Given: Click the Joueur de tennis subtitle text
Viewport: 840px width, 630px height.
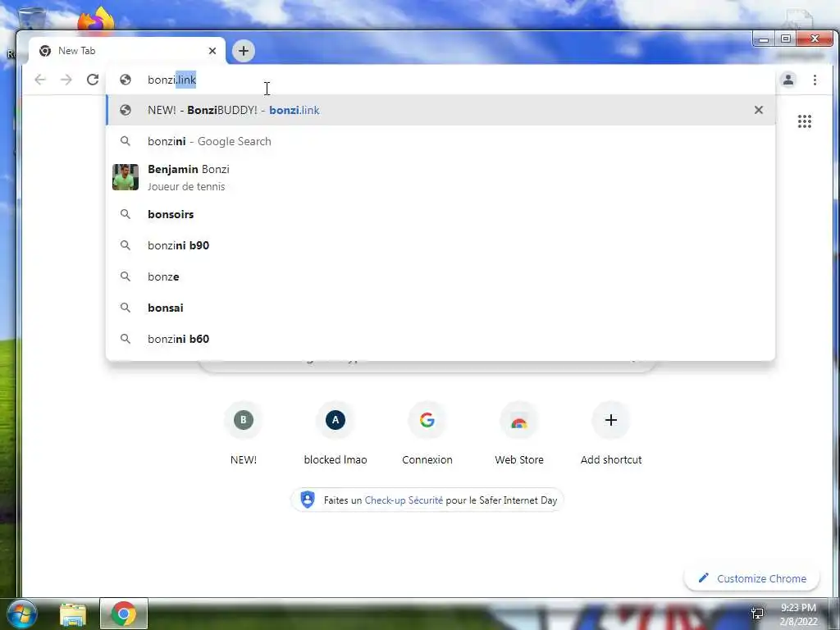Looking at the screenshot, I should (186, 186).
